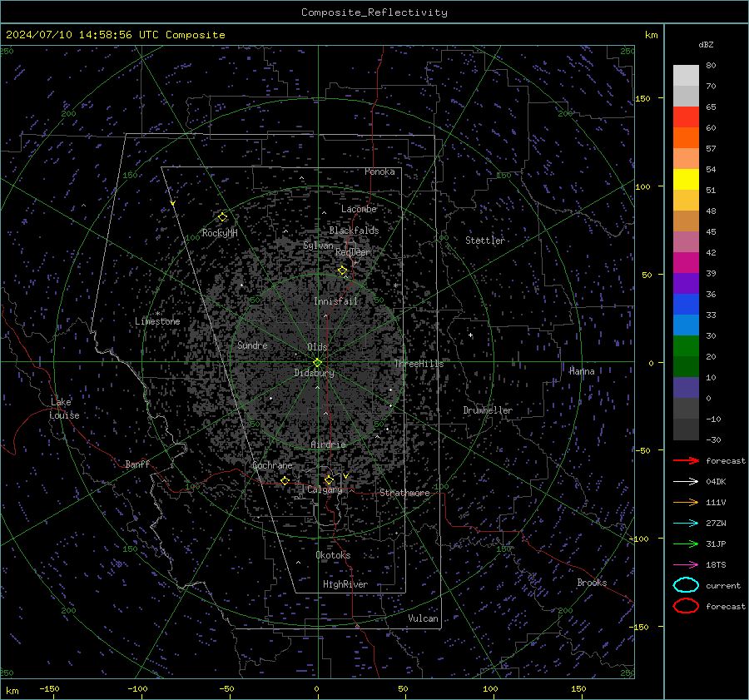Click the red forecast arrow in legend
Viewport: 749px width, 700px height.
(686, 460)
